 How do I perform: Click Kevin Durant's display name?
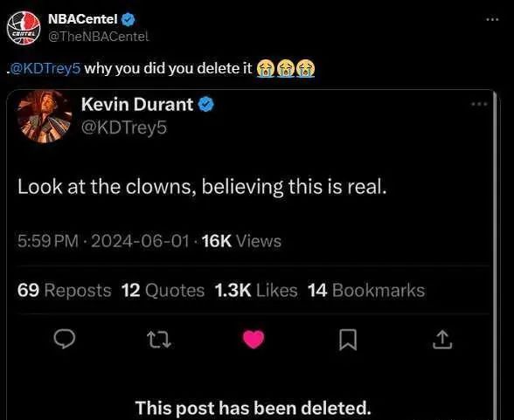coord(137,105)
